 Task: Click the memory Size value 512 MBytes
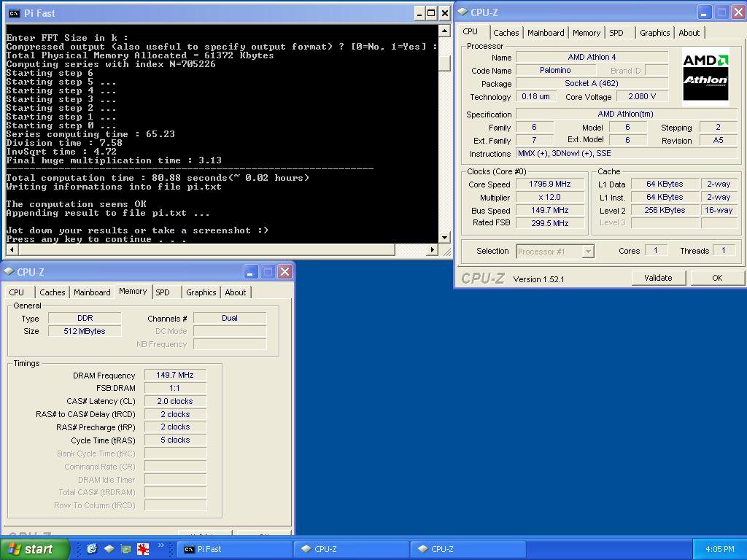click(x=85, y=331)
